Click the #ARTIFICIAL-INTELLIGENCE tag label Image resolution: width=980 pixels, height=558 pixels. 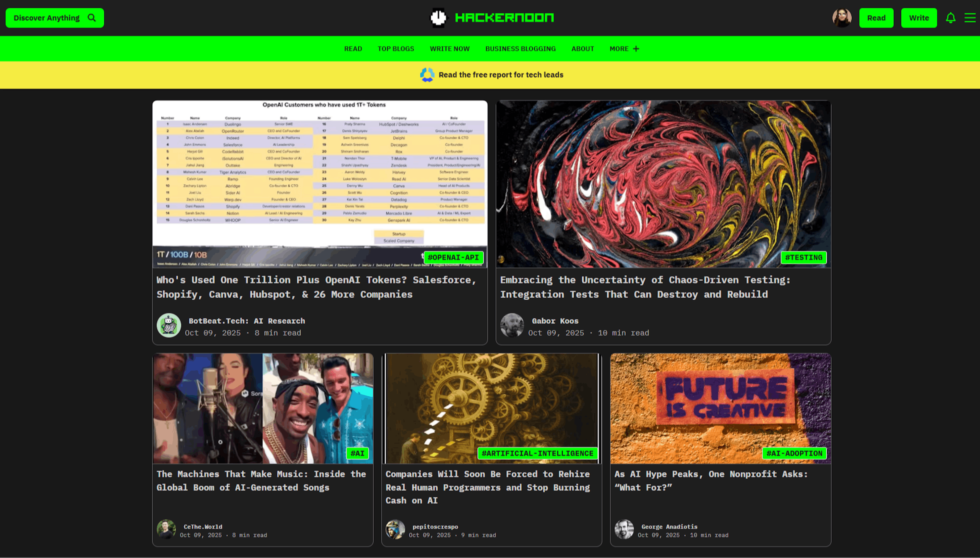click(x=537, y=453)
